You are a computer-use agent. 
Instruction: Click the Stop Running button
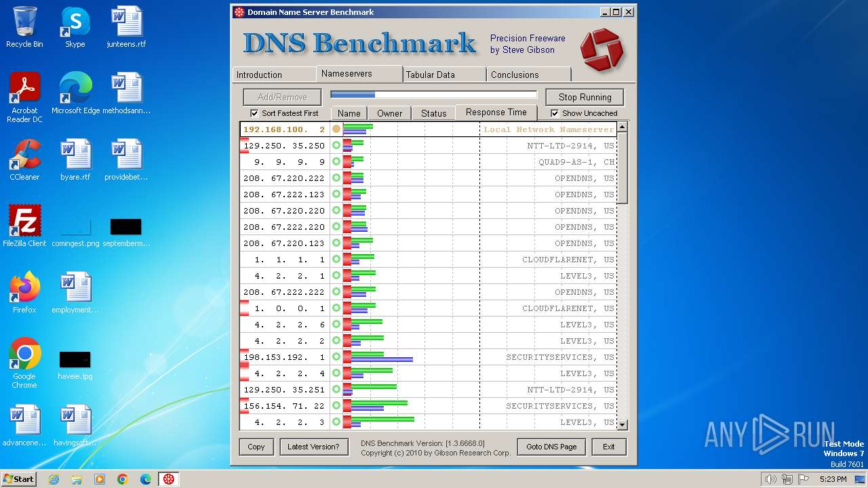pos(585,97)
